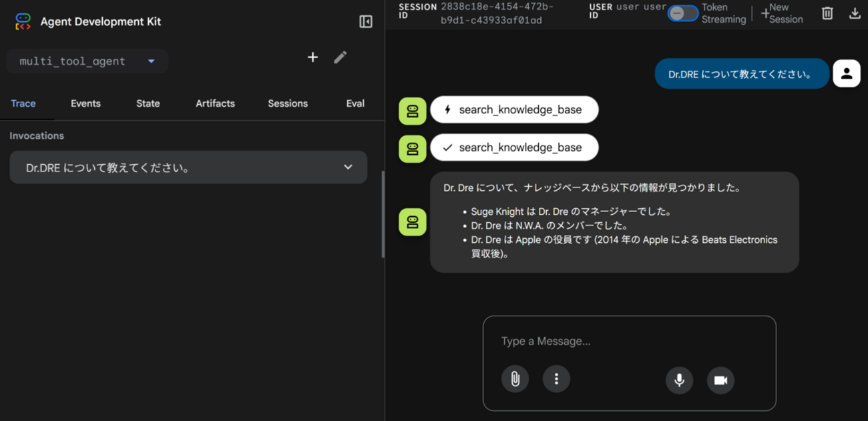Expand the 'Dr.DRE について教えてください。' invocation row
The image size is (868, 421).
188,167
